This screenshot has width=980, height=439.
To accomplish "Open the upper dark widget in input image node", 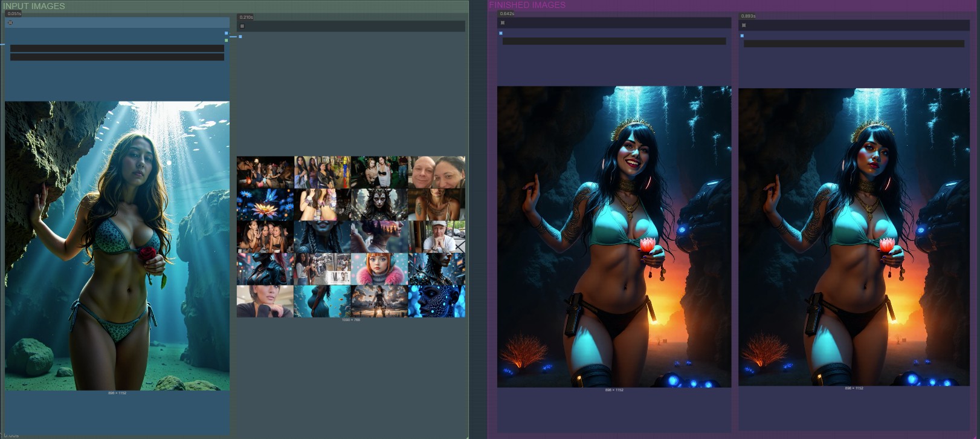I will click(x=117, y=48).
